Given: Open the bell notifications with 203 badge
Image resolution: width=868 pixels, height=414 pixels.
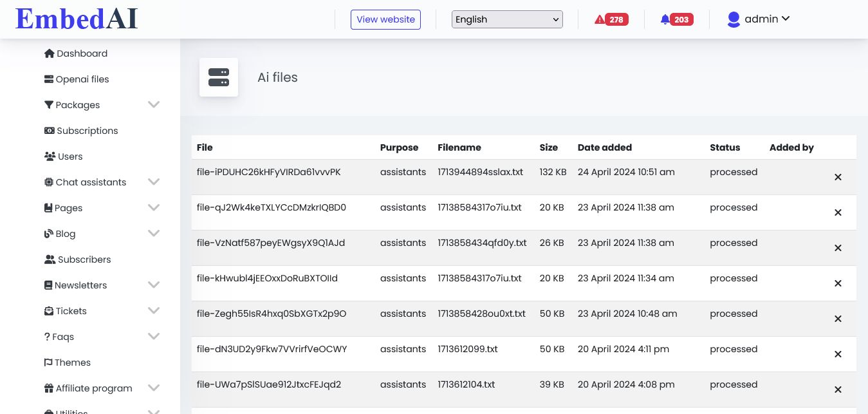Looking at the screenshot, I should [677, 19].
